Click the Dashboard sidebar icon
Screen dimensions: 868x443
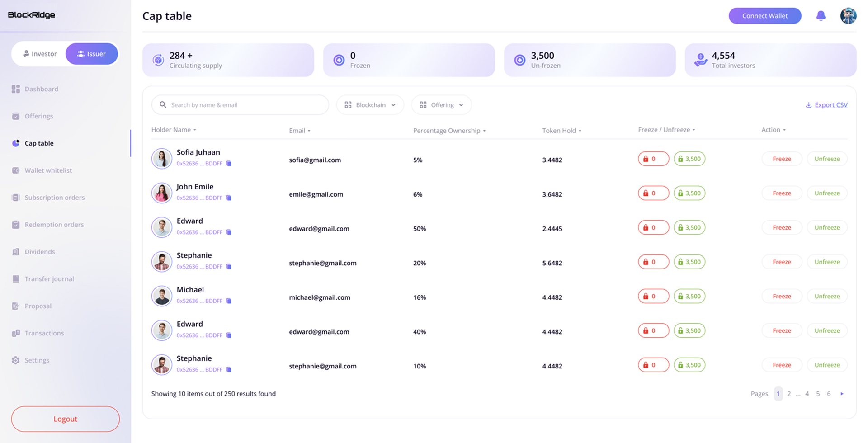16,89
